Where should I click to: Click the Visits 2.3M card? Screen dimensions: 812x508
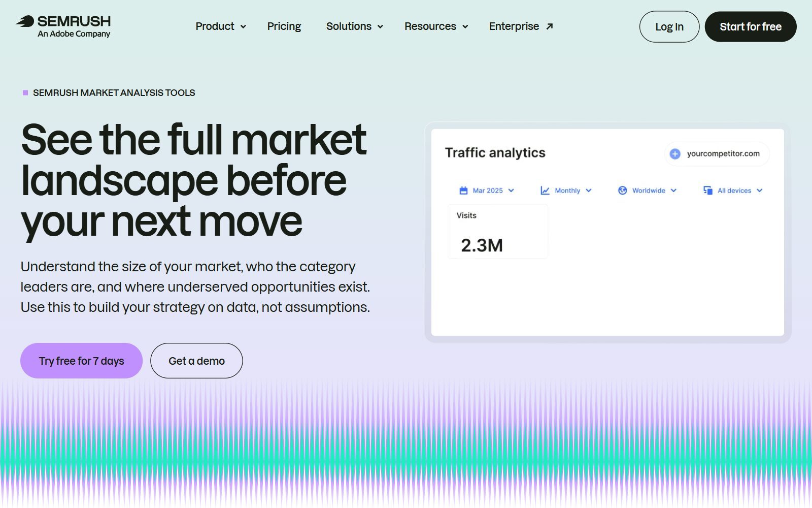(498, 232)
